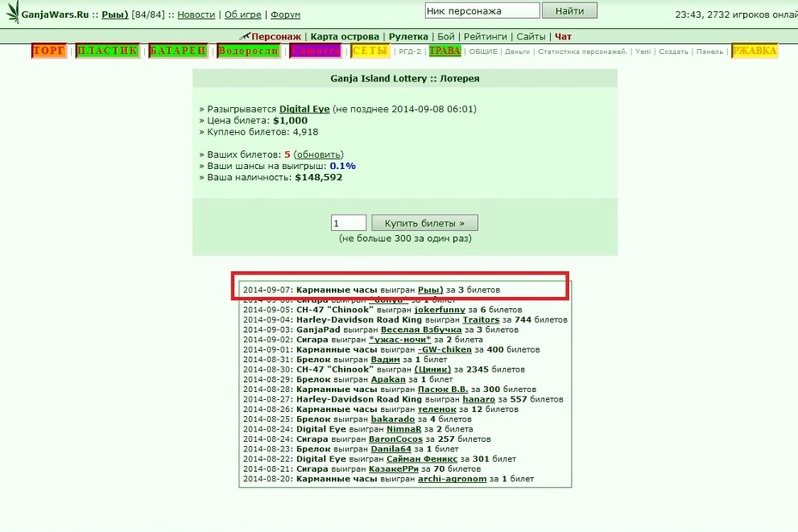Open winner Danila64 profile link
Viewport: 798px width, 532px height.
391,449
